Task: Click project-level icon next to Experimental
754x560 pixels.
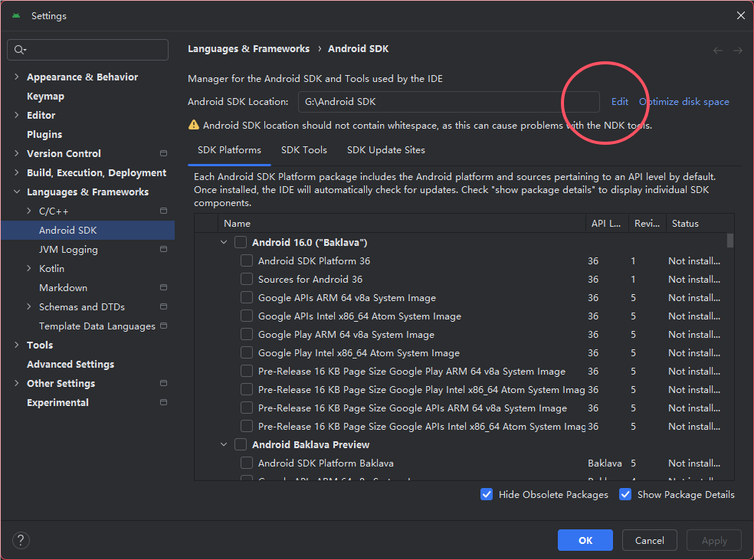Action: pos(163,402)
